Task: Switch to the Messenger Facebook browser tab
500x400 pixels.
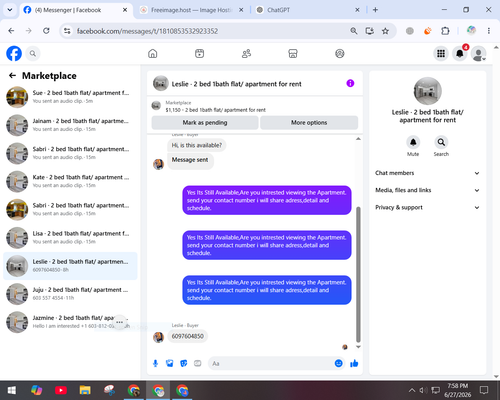Action: click(x=76, y=10)
